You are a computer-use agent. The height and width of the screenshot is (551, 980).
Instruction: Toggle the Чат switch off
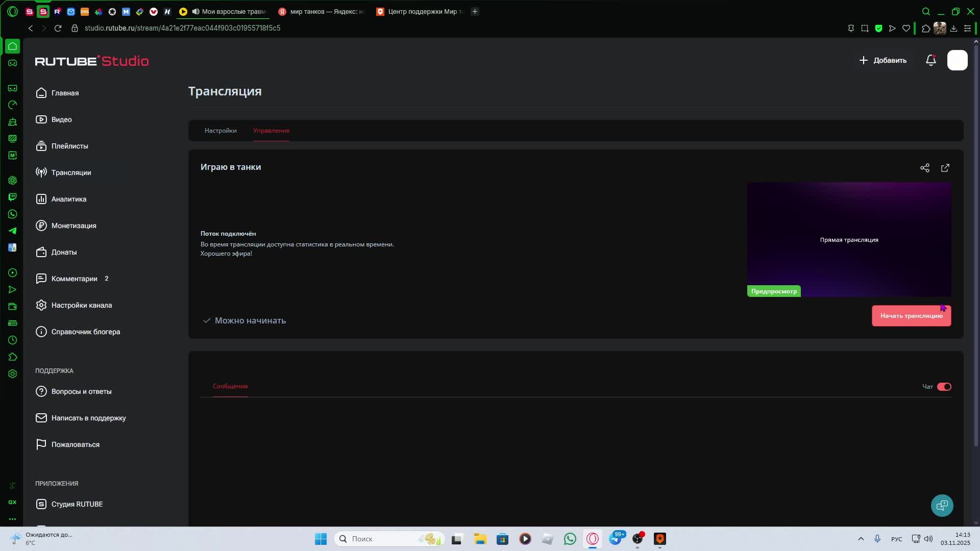(x=944, y=387)
